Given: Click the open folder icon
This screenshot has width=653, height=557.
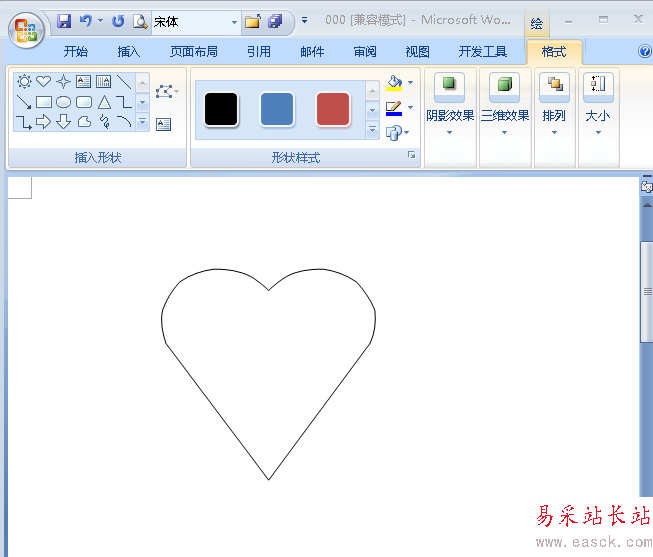Looking at the screenshot, I should point(253,21).
